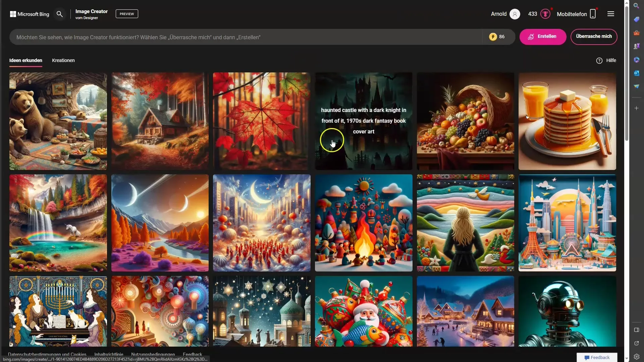The width and height of the screenshot is (644, 362).
Task: Click the Image Creator logo icon
Action: click(x=91, y=14)
